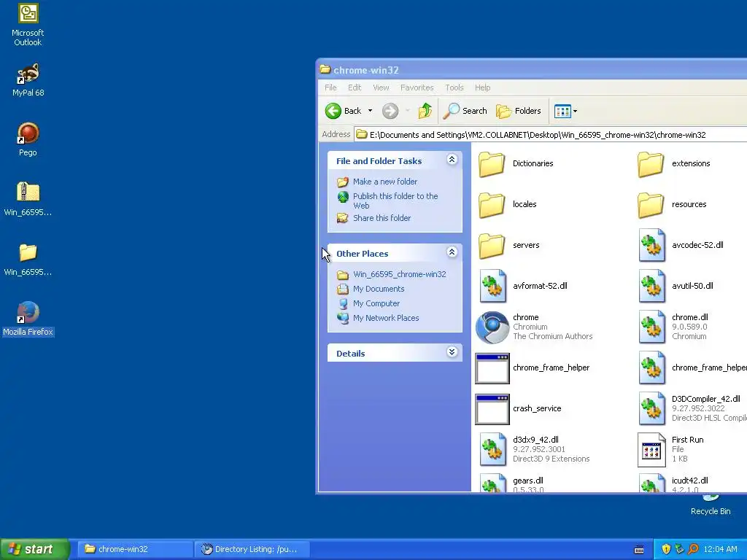
Task: Switch to Directory Listing taskbar button
Action: click(x=252, y=549)
